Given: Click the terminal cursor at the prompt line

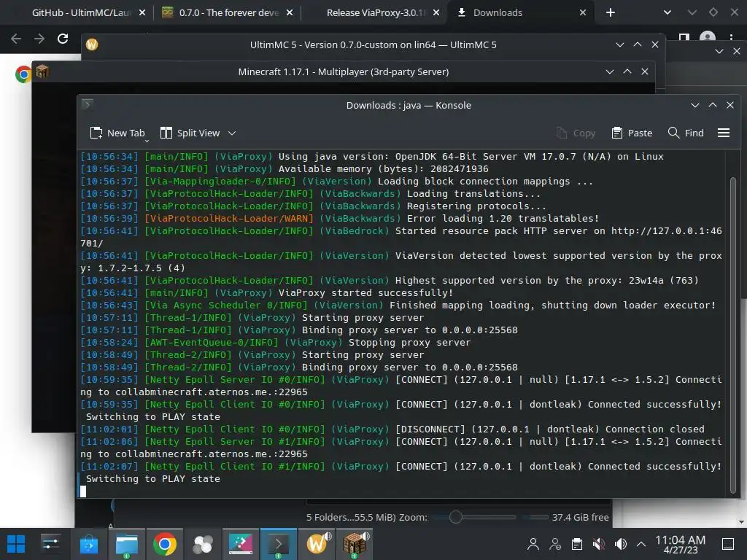Looking at the screenshot, I should (x=83, y=491).
